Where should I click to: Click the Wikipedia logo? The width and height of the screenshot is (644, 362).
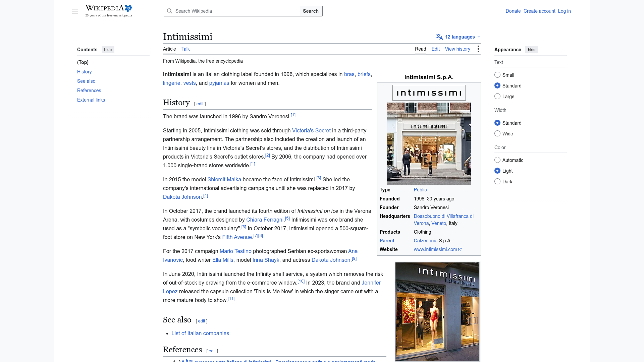[x=109, y=11]
